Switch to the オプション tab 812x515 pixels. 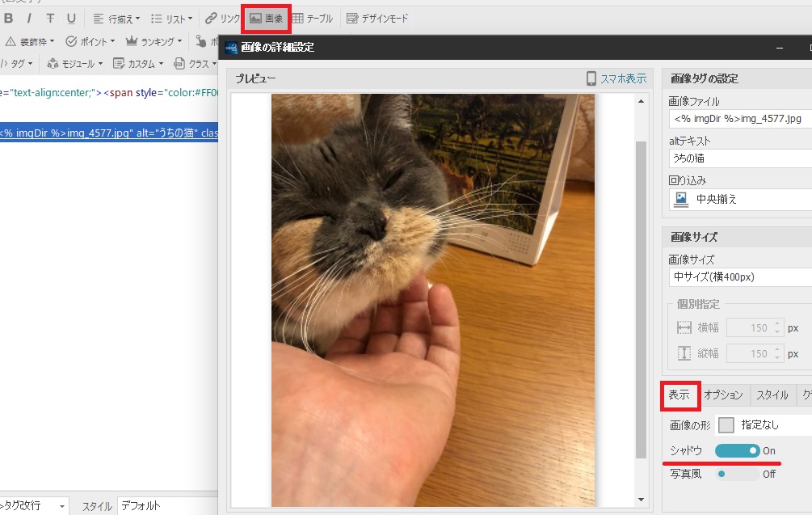(723, 395)
